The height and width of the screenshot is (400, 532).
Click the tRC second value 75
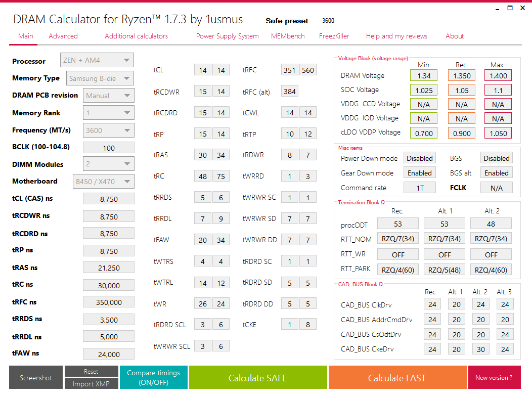(221, 176)
